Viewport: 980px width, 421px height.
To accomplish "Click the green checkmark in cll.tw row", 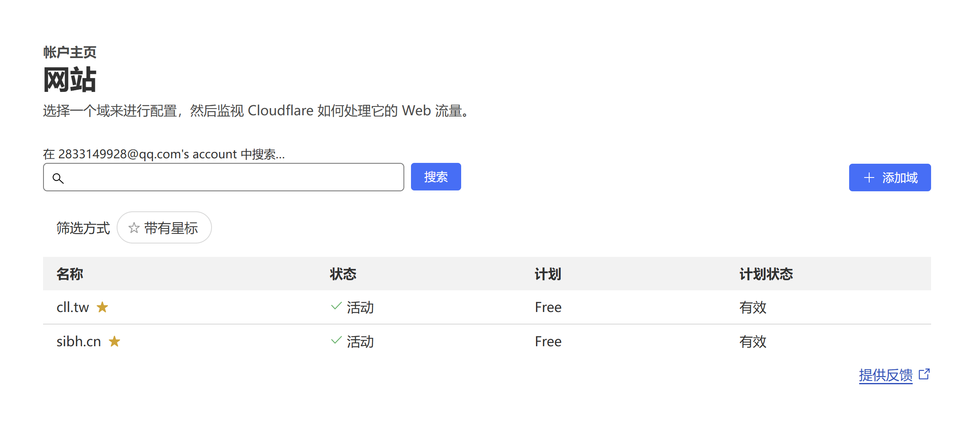I will tap(336, 306).
